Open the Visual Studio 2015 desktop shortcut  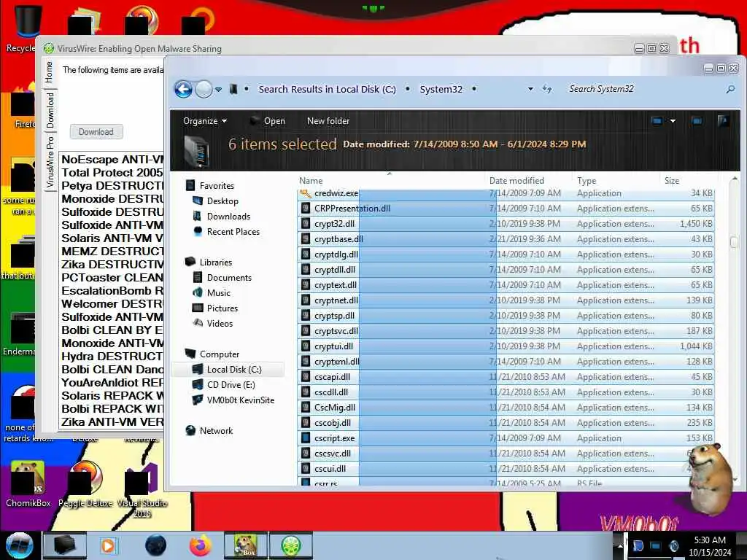click(x=142, y=489)
